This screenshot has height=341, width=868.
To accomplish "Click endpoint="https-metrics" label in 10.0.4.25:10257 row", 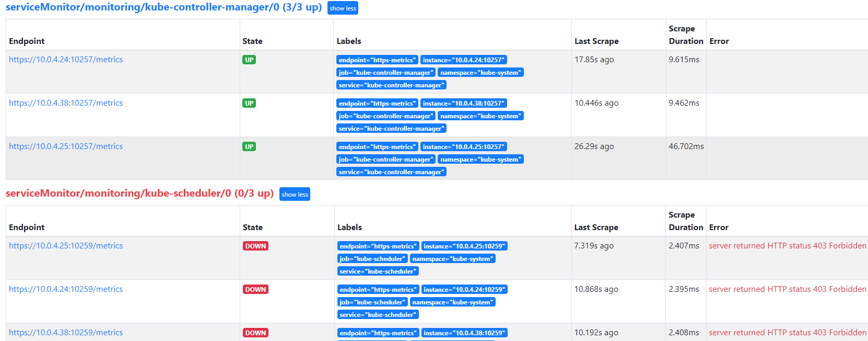I will tap(378, 147).
